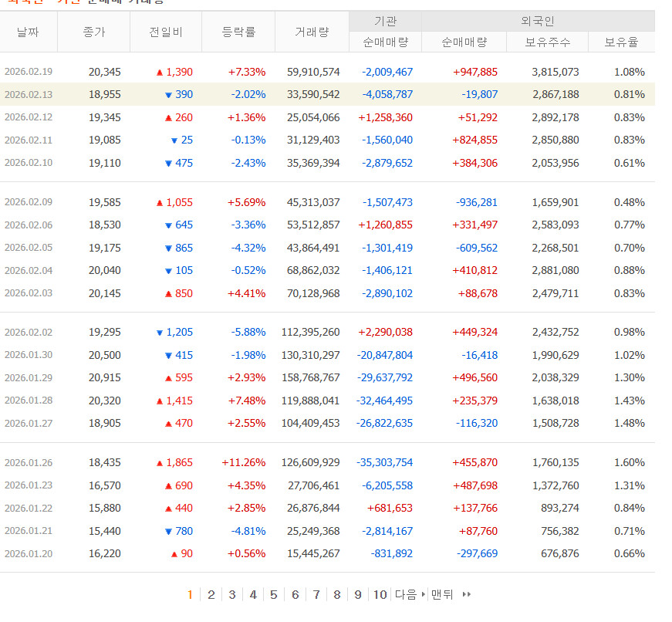Click the +7.33% change rate

click(246, 72)
